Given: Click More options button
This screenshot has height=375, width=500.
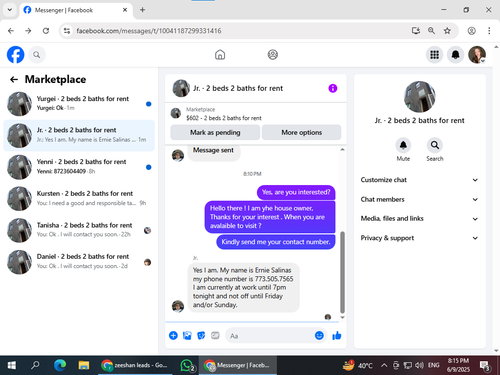Looking at the screenshot, I should (x=301, y=132).
